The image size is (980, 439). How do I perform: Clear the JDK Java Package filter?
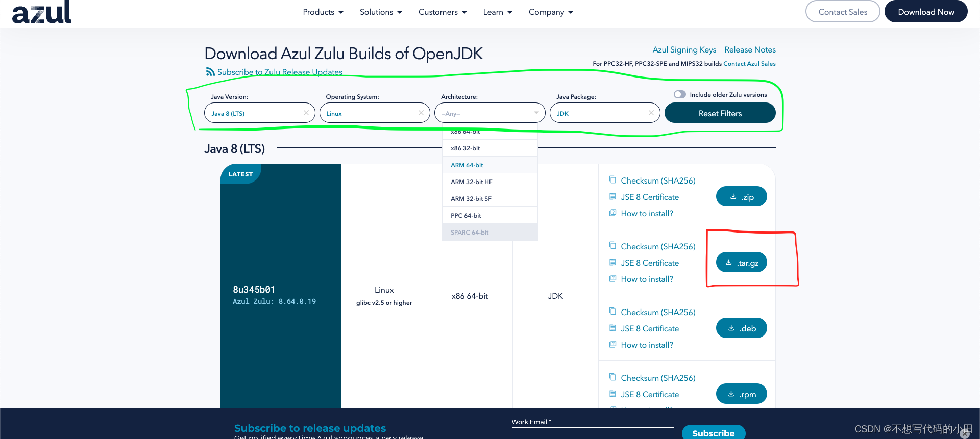click(651, 113)
